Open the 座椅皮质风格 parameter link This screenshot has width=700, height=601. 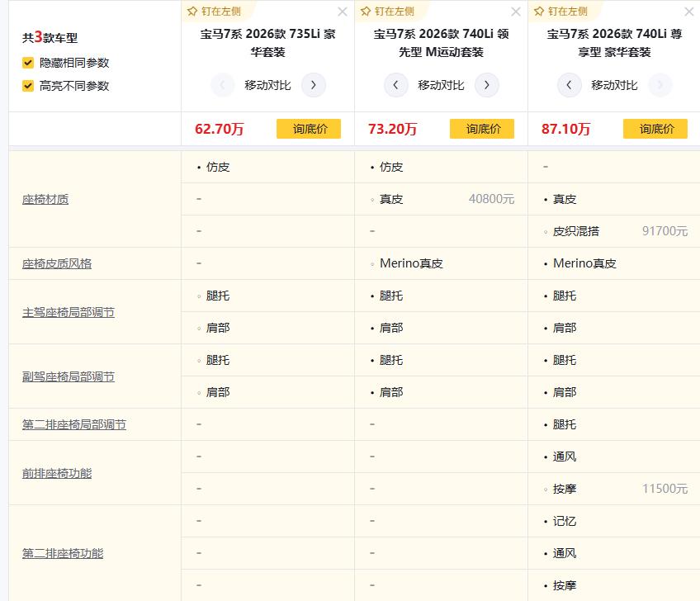(x=57, y=263)
